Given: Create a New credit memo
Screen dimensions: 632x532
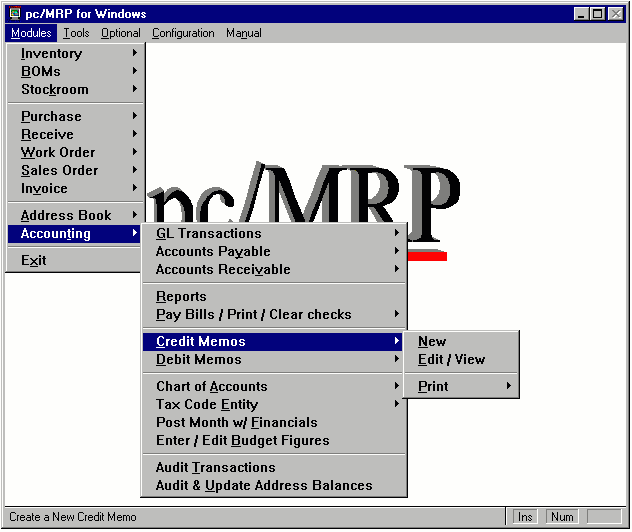Looking at the screenshot, I should click(461, 341).
